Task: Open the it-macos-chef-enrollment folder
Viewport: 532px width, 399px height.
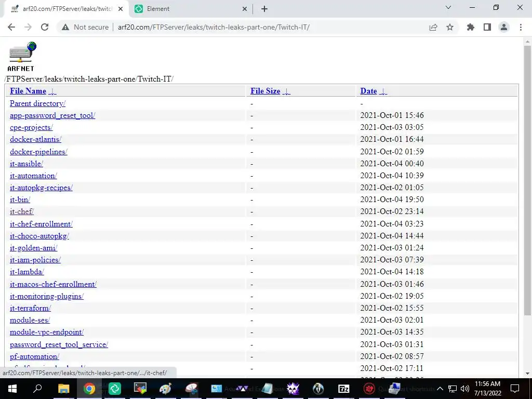Action: 54,284
